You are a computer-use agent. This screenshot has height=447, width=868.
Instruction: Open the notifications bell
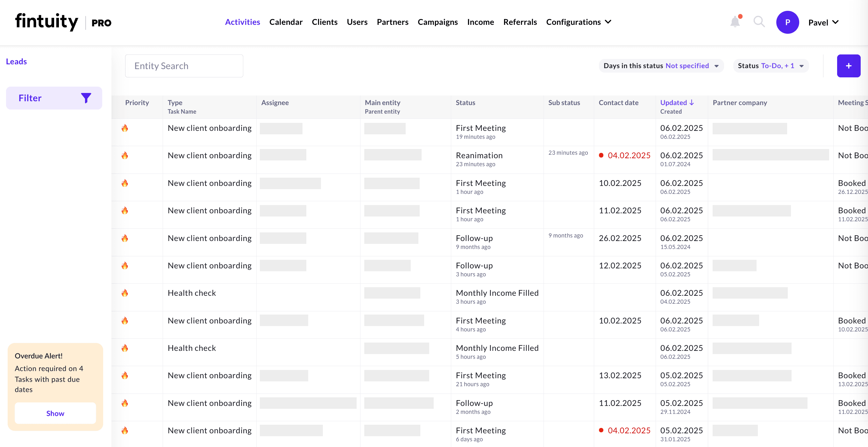[735, 22]
